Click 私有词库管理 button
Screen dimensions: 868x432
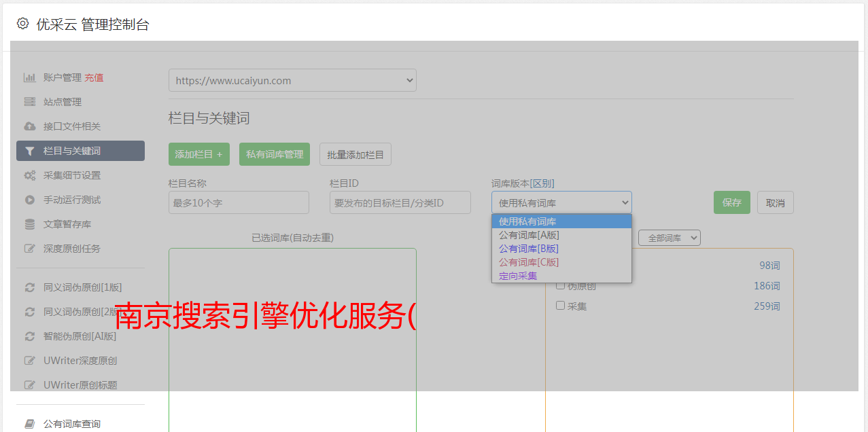pos(275,154)
